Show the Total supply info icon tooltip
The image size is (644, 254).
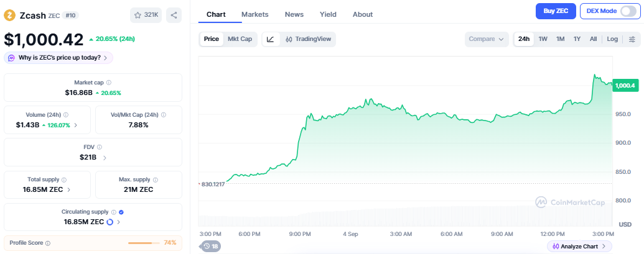[65, 179]
